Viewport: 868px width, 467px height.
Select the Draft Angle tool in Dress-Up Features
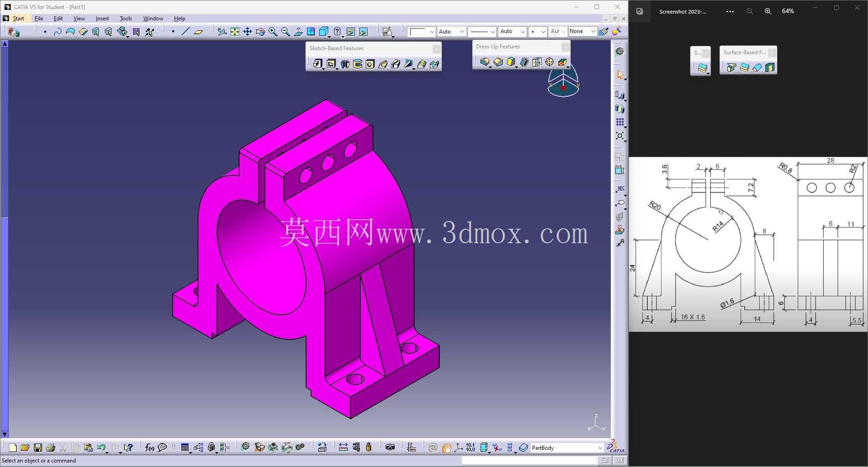[x=511, y=62]
